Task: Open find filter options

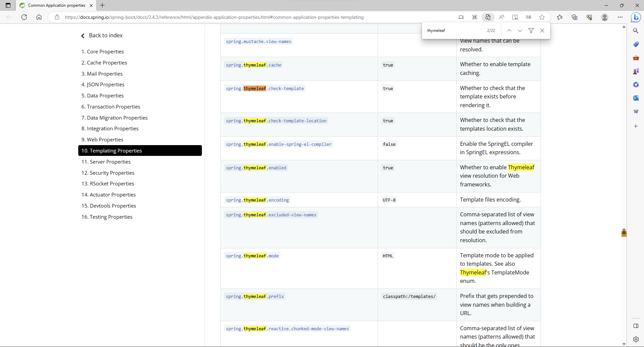Action: click(531, 31)
